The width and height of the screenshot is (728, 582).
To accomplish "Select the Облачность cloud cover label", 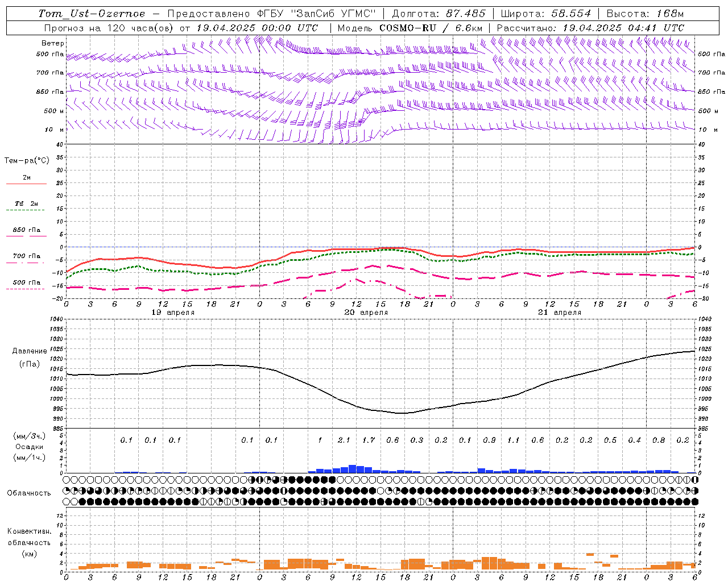I will click(29, 493).
